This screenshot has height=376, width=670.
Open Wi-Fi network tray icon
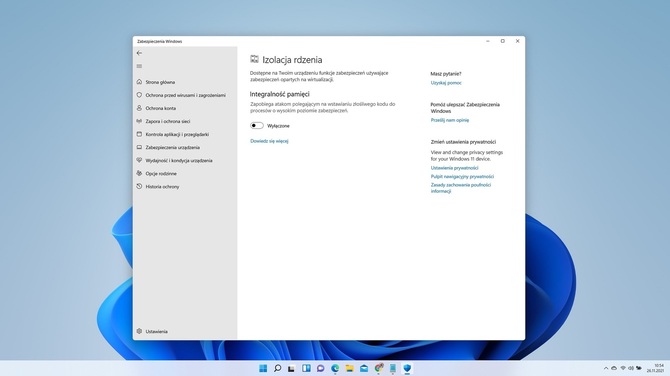click(x=623, y=368)
